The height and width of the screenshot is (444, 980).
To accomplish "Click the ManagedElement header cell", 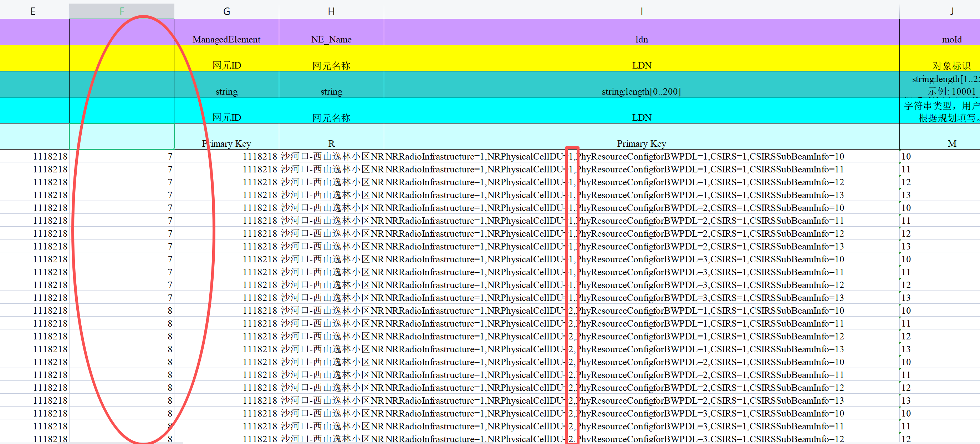I will pos(226,39).
